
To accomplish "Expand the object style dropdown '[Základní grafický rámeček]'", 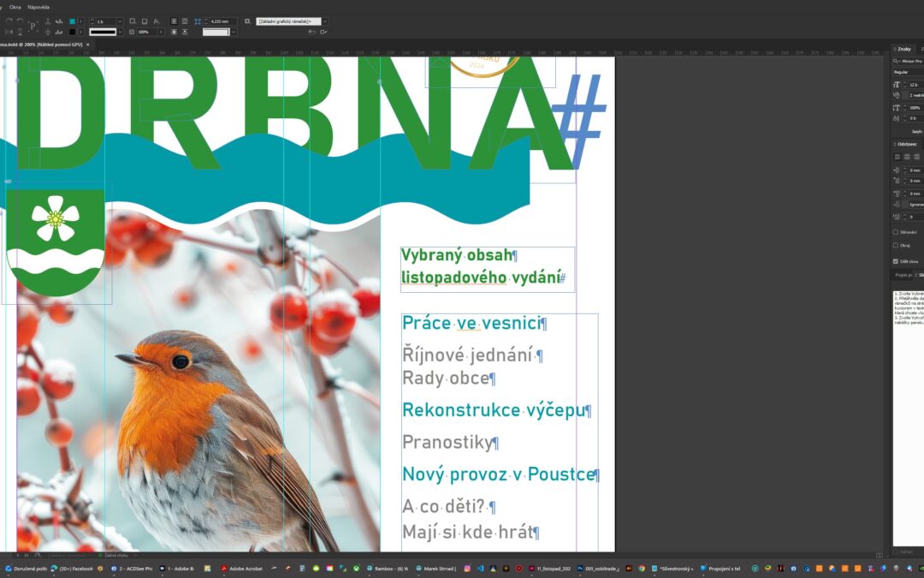I will (325, 21).
